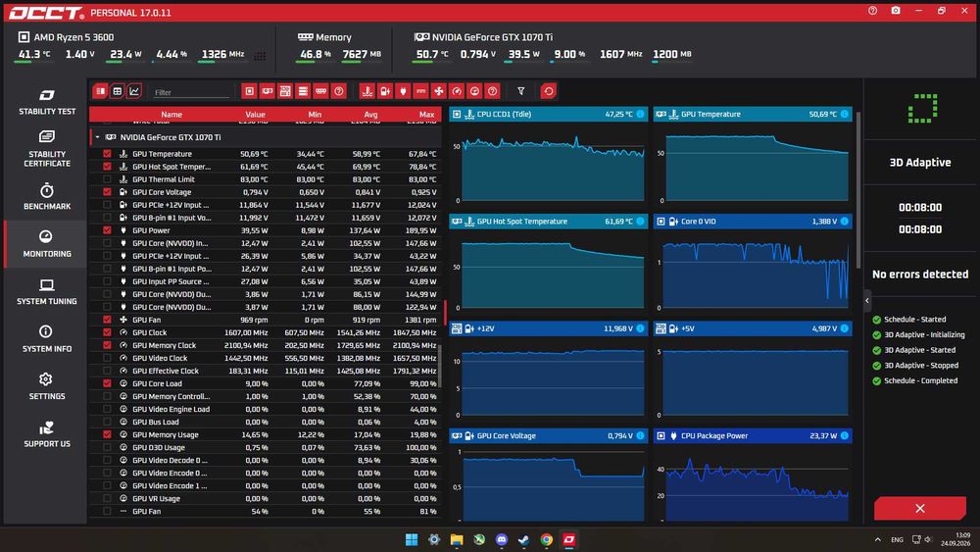Open the System Info section
980x552 pixels.
pos(47,339)
